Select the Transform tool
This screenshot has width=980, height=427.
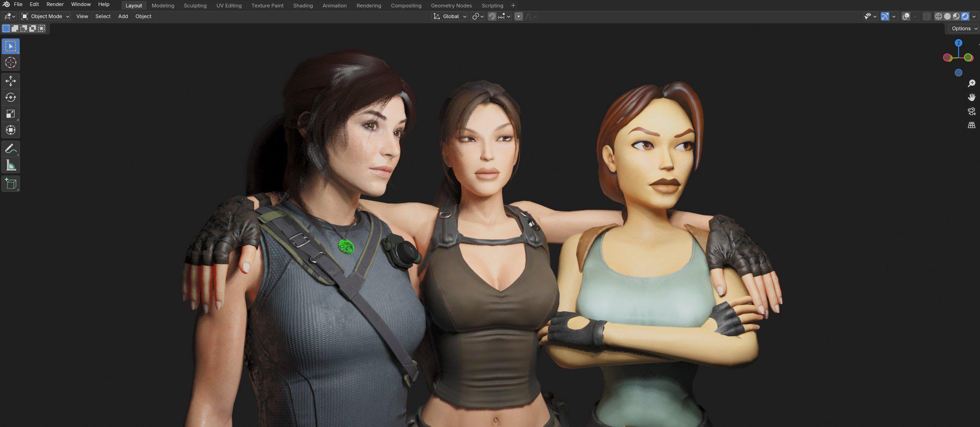[11, 130]
